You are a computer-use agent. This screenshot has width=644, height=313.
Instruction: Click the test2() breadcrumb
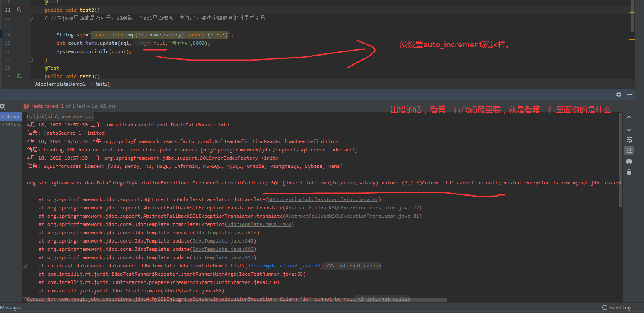[103, 84]
